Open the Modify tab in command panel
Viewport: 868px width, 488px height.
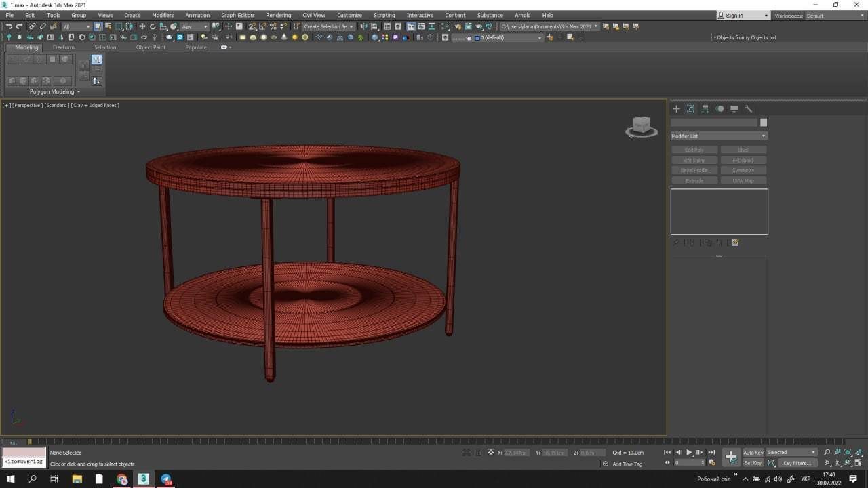[x=690, y=108]
